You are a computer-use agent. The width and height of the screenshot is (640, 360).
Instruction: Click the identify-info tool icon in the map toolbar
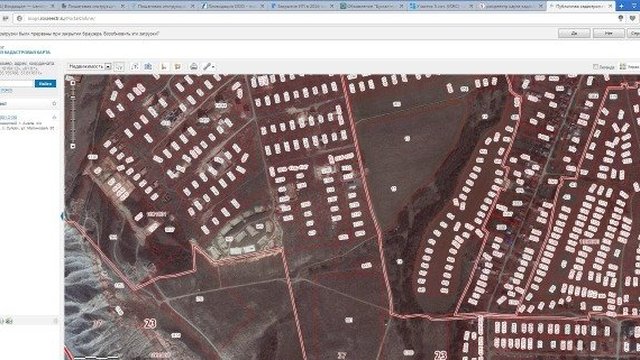[135, 67]
